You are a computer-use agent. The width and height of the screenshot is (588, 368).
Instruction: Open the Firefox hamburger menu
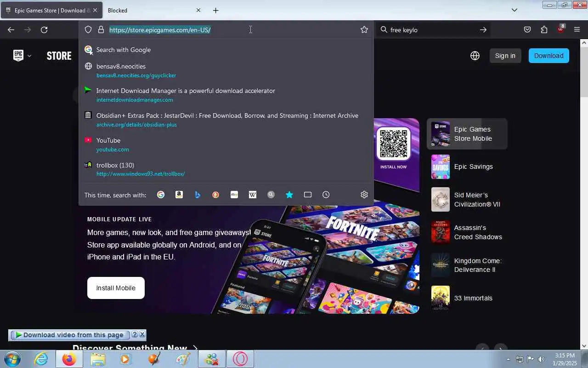click(577, 29)
